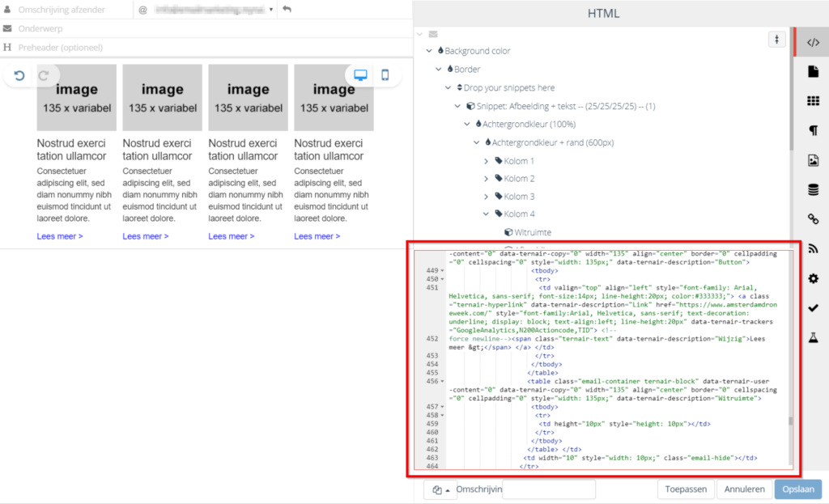Click the undo arrow icon
Viewport: 829px width, 504px height.
19,75
